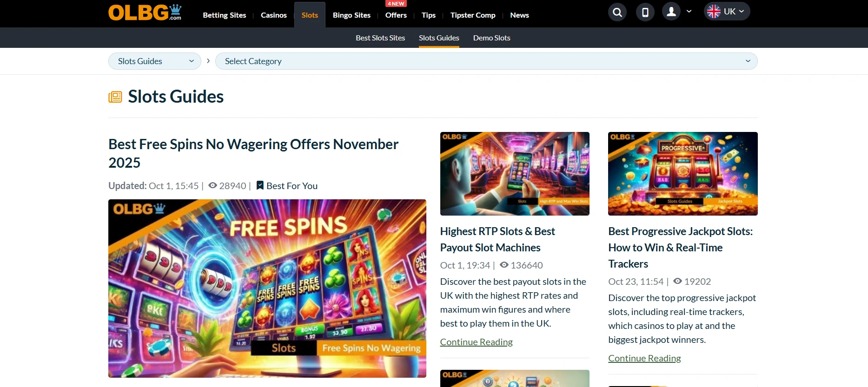Screen dimensions: 868x387
Task: Click the mobile phone icon
Action: 645,12
